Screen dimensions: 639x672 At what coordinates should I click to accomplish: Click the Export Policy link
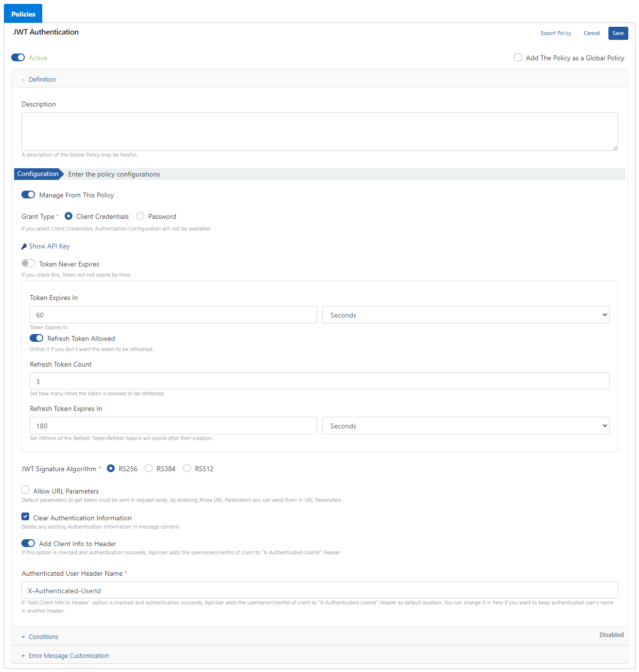pyautogui.click(x=555, y=33)
